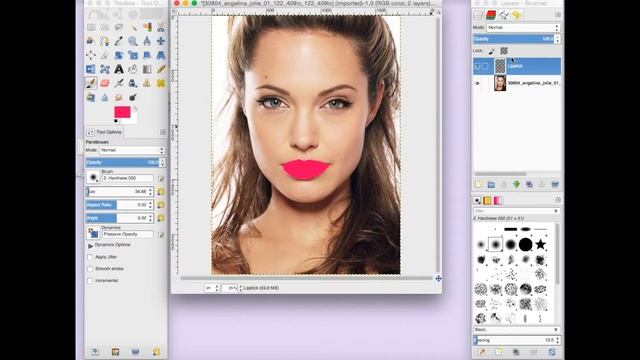The width and height of the screenshot is (640, 360).
Task: Toggle the lock alpha channel icon
Action: click(504, 51)
